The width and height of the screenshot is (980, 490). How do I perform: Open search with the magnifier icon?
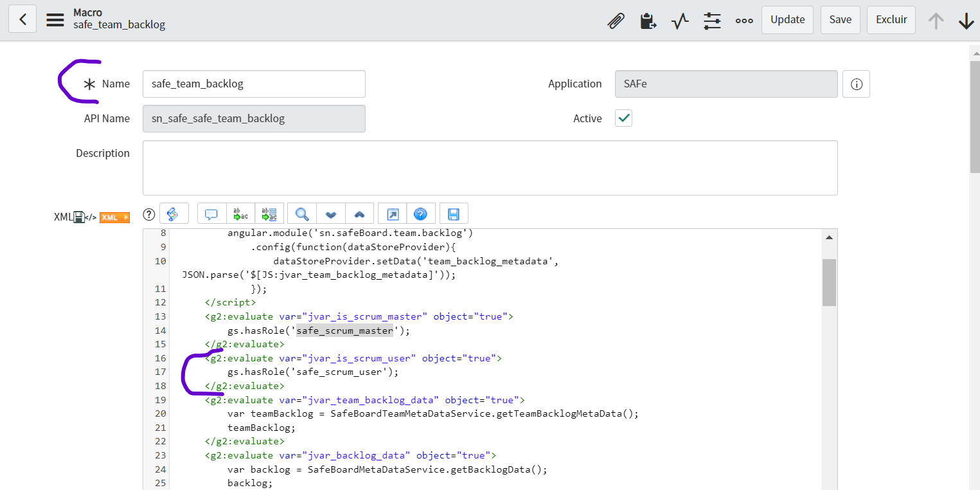[x=302, y=213]
